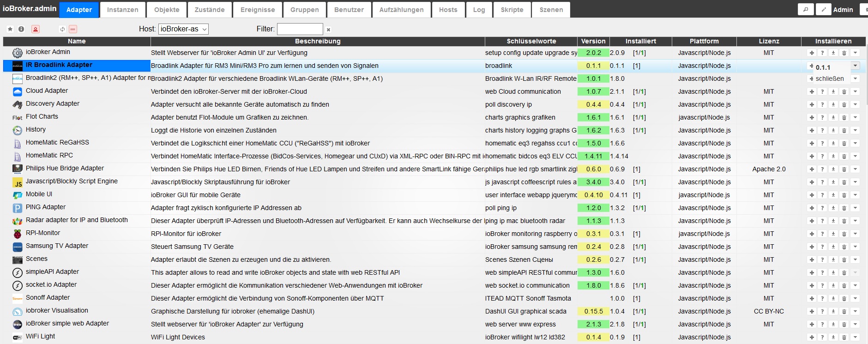Click question mark for Scenes adapter row

822,260
